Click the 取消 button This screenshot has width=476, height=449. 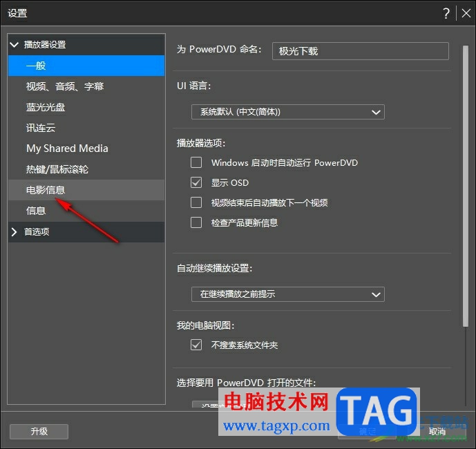(437, 432)
